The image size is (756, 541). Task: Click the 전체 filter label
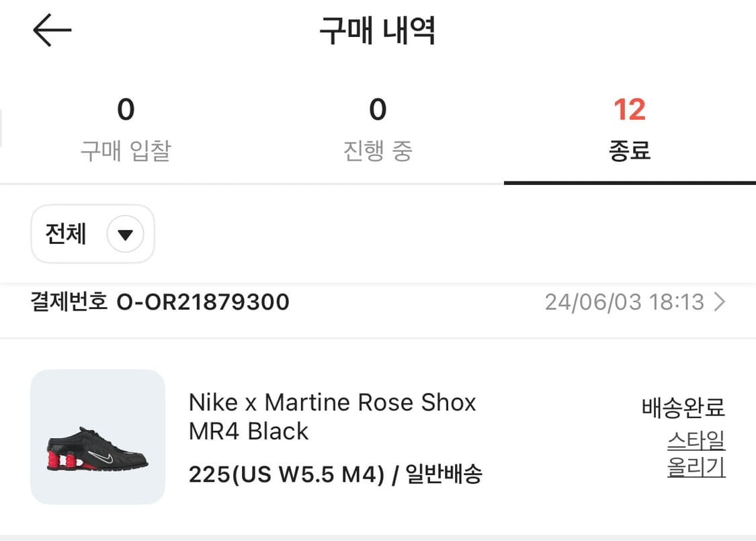(x=66, y=234)
